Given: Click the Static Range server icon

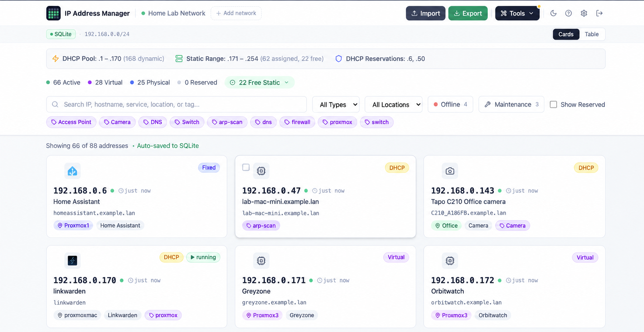Looking at the screenshot, I should [x=179, y=59].
